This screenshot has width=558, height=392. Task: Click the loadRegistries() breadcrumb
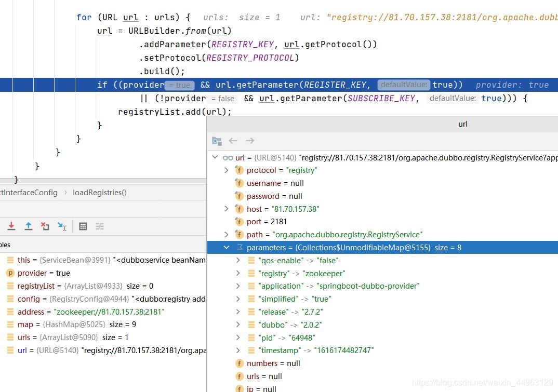[x=100, y=193]
